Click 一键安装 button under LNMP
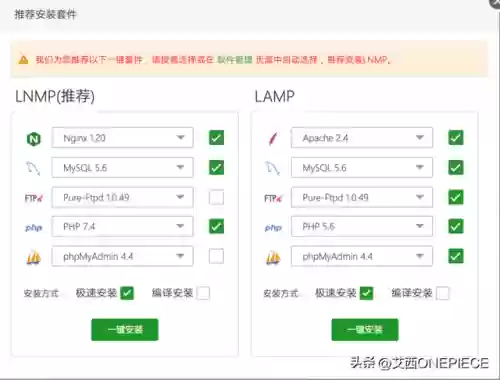 [125, 330]
